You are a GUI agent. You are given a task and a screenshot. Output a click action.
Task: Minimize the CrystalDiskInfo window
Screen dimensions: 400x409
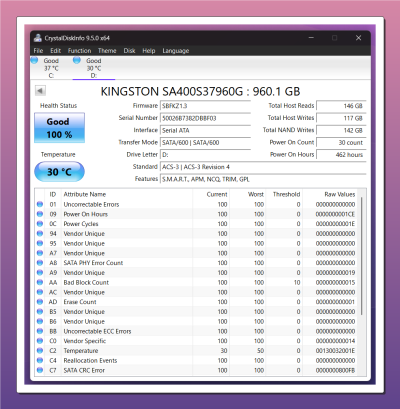311,38
